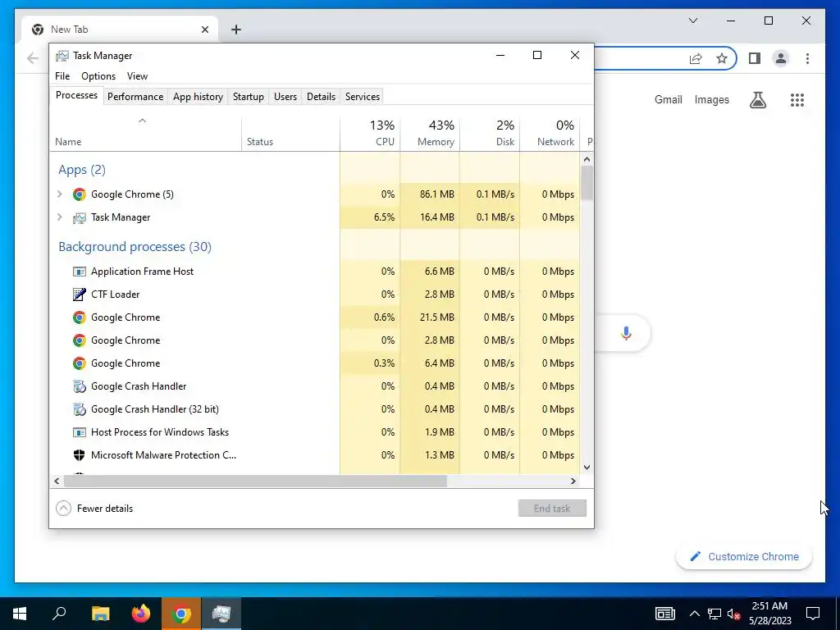This screenshot has width=840, height=630.
Task: Open Google Search Labs flask icon
Action: click(757, 99)
